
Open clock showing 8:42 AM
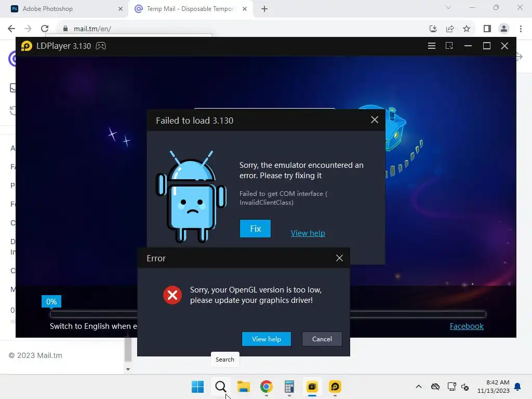(x=494, y=387)
